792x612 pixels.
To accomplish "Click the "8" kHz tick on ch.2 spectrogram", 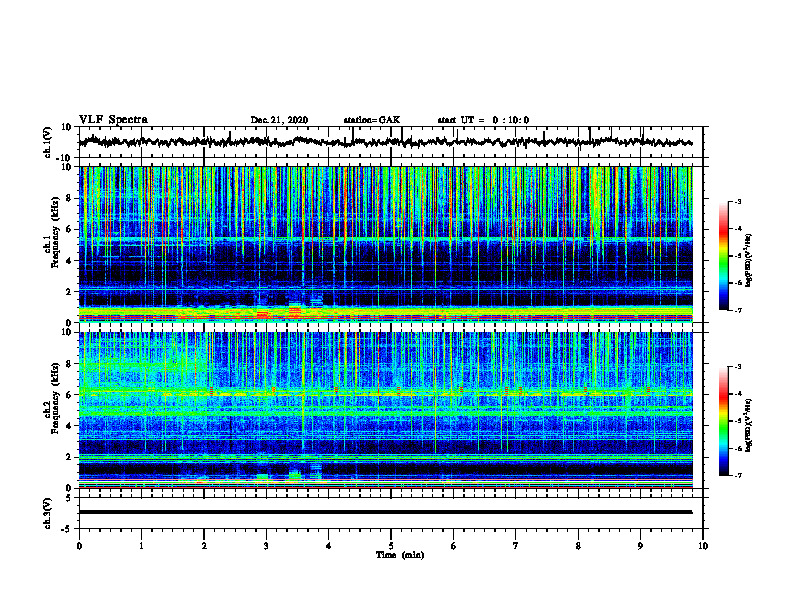I will [69, 364].
